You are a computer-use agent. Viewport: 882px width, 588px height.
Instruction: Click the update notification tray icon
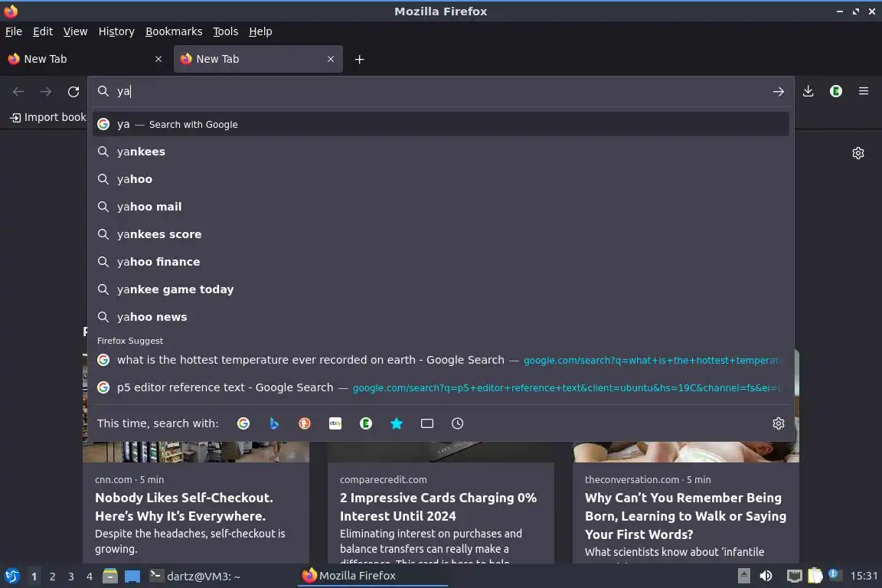835,574
